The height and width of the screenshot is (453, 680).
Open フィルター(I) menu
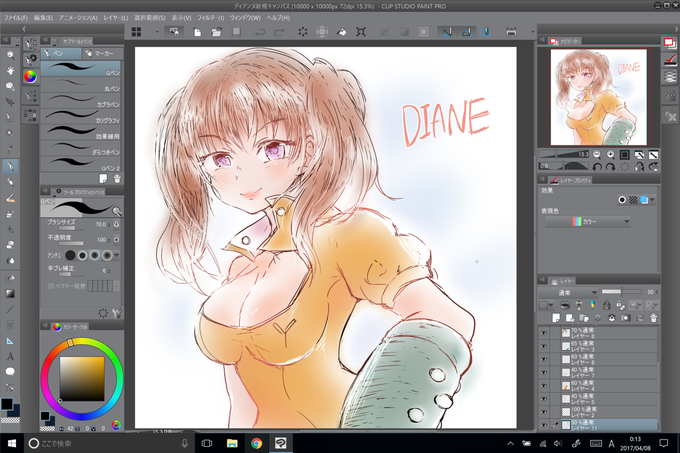tap(210, 18)
